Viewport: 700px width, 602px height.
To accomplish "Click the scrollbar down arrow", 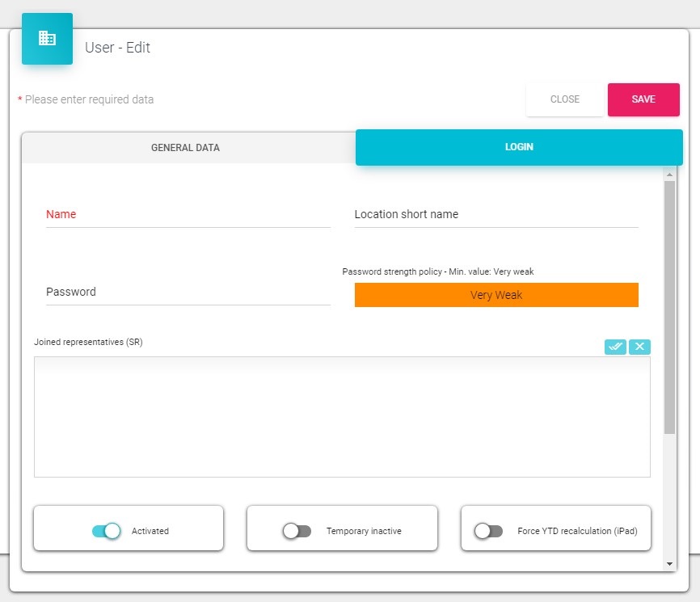I will [x=669, y=562].
